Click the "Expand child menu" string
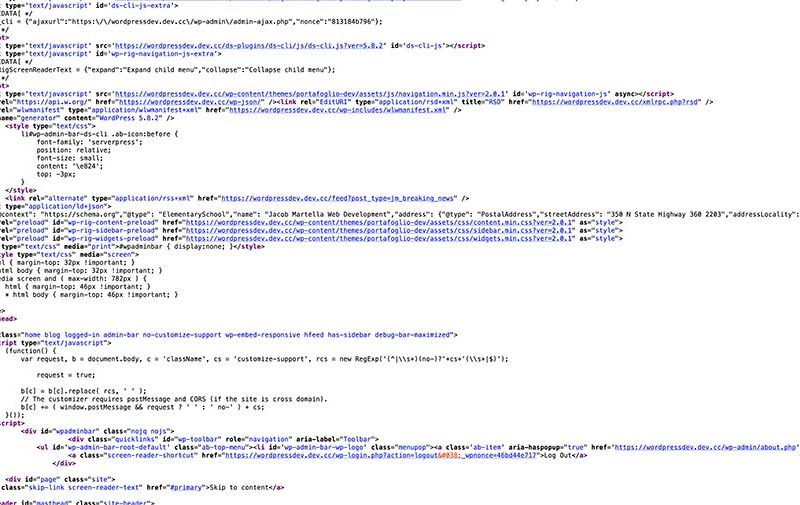Screen dimensions: 800x505 pyautogui.click(x=162, y=70)
